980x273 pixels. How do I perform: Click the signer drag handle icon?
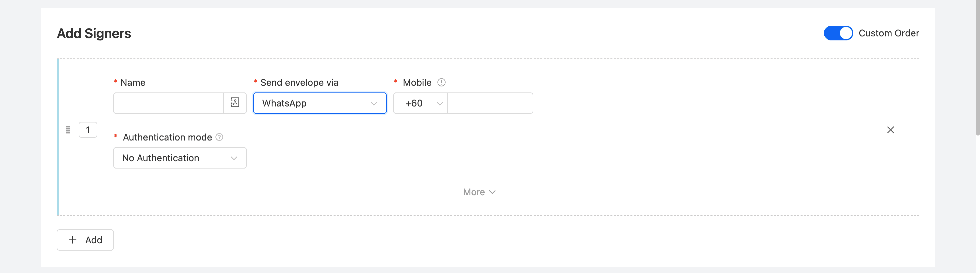click(68, 130)
